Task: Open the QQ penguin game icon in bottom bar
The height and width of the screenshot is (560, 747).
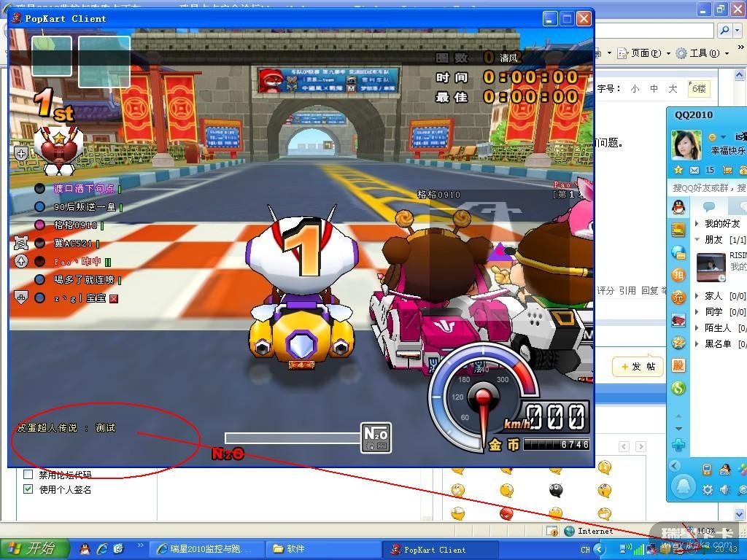Action: [724, 470]
